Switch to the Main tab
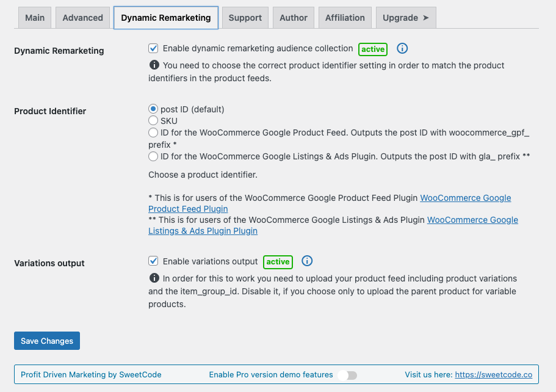Viewport: 556px width, 392px height. [35, 18]
